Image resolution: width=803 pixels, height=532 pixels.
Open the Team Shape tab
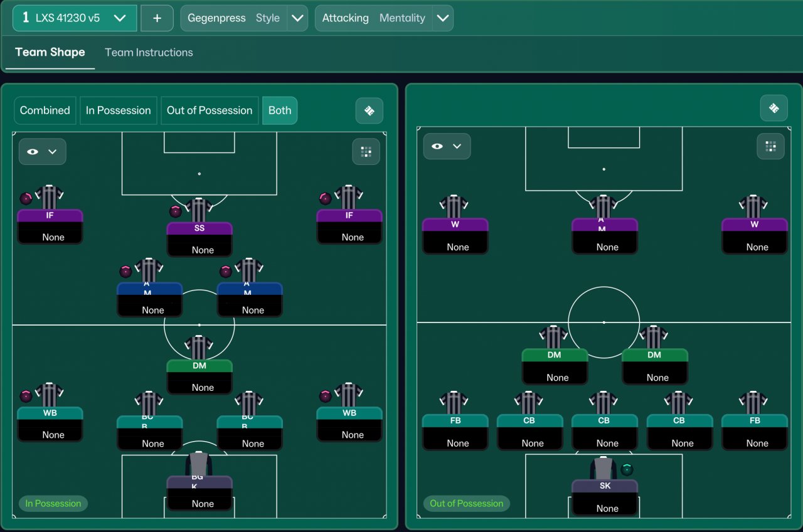[x=50, y=53]
